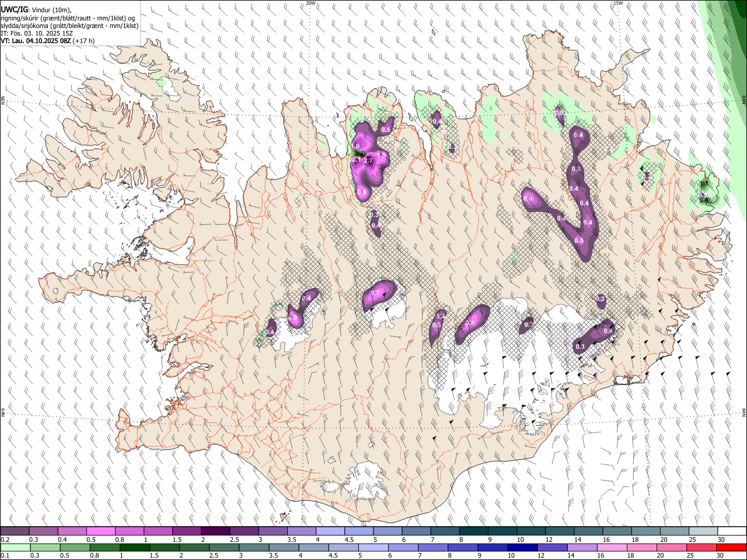The height and width of the screenshot is (560, 747).
Task: Click the '20W' longitude label
Action: 311,3
